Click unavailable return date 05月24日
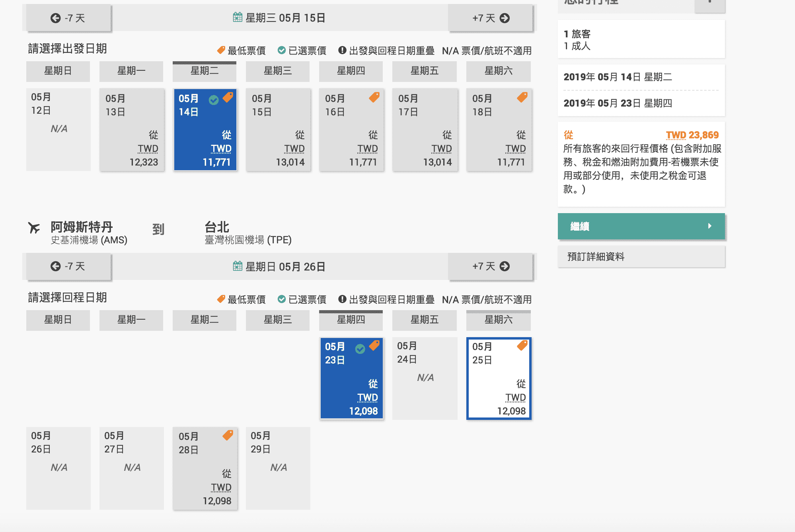The height and width of the screenshot is (532, 795). pos(425,379)
